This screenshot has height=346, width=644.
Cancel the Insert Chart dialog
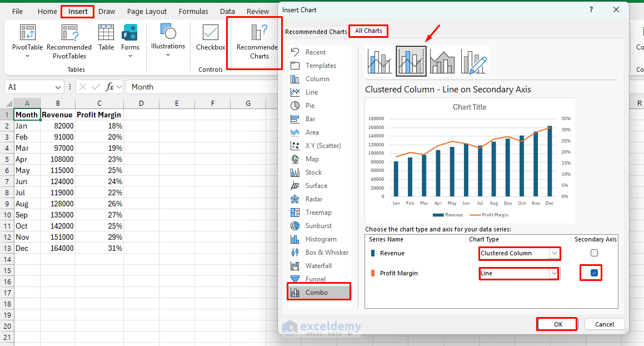coord(605,324)
